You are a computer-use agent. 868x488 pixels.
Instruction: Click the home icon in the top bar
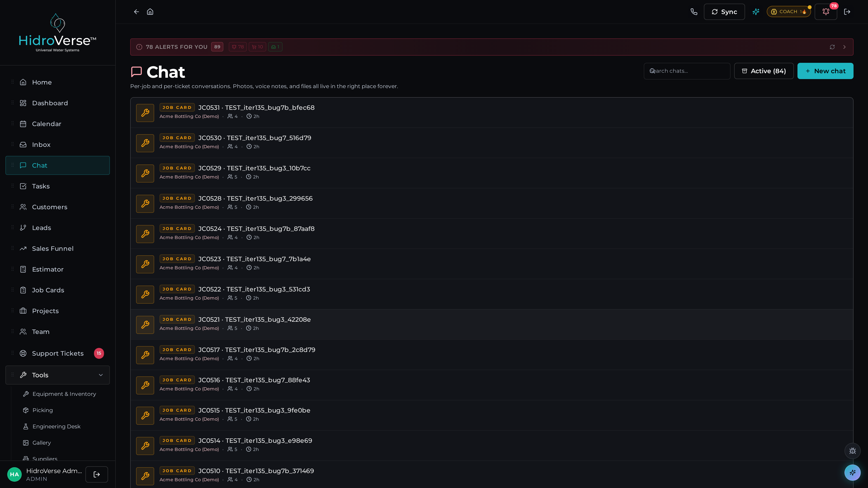[150, 12]
